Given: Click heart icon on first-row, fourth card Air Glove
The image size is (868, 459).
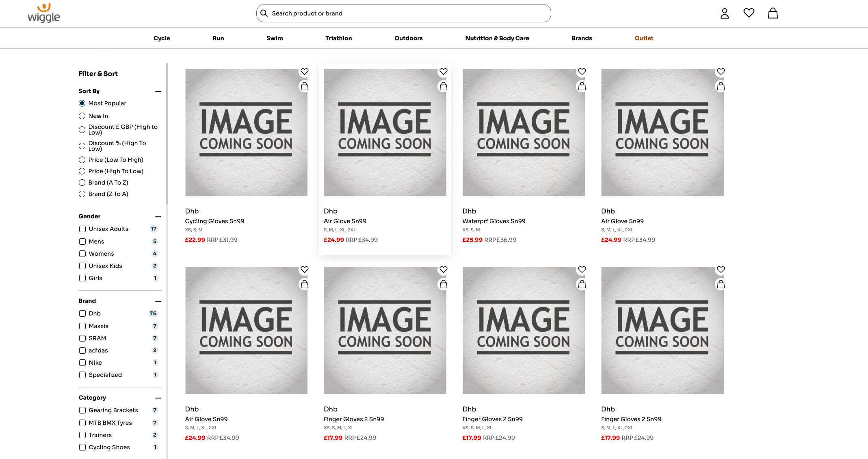Looking at the screenshot, I should (x=721, y=72).
